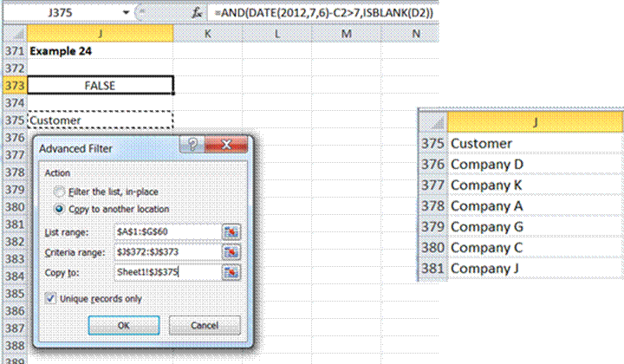Click the Copy to range selector icon
This screenshot has height=364, width=624.
click(232, 272)
